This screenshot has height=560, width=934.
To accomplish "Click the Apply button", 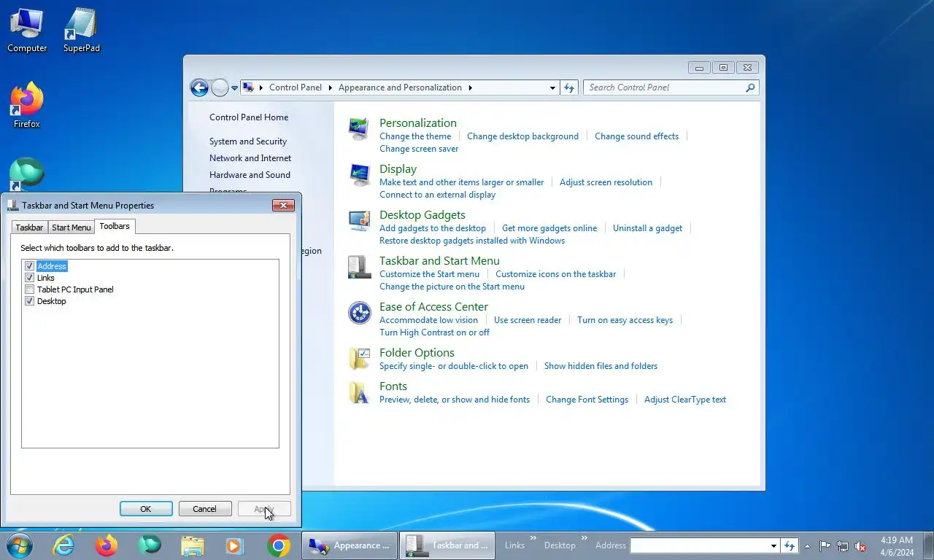I will tap(264, 509).
